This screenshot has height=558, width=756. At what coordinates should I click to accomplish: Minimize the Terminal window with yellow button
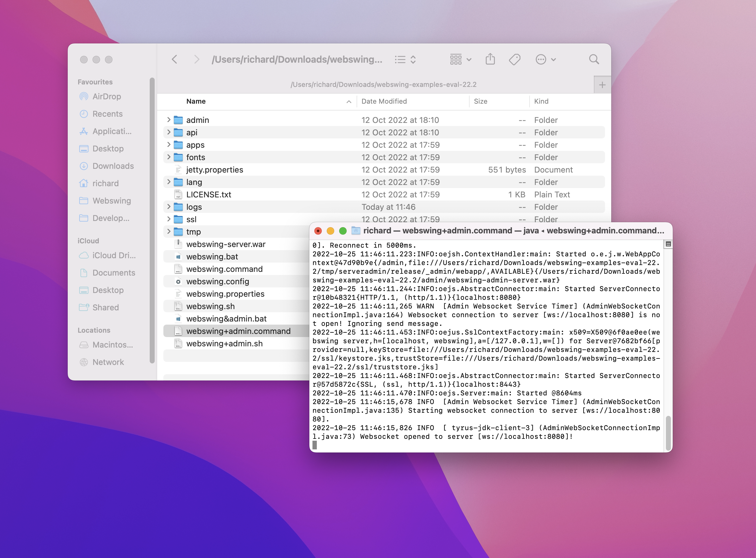click(330, 231)
